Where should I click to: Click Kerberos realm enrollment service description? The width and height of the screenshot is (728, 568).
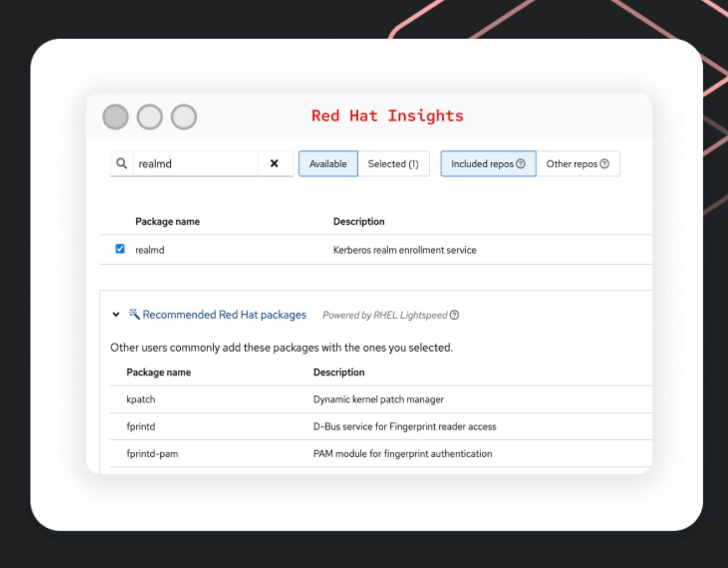point(405,250)
